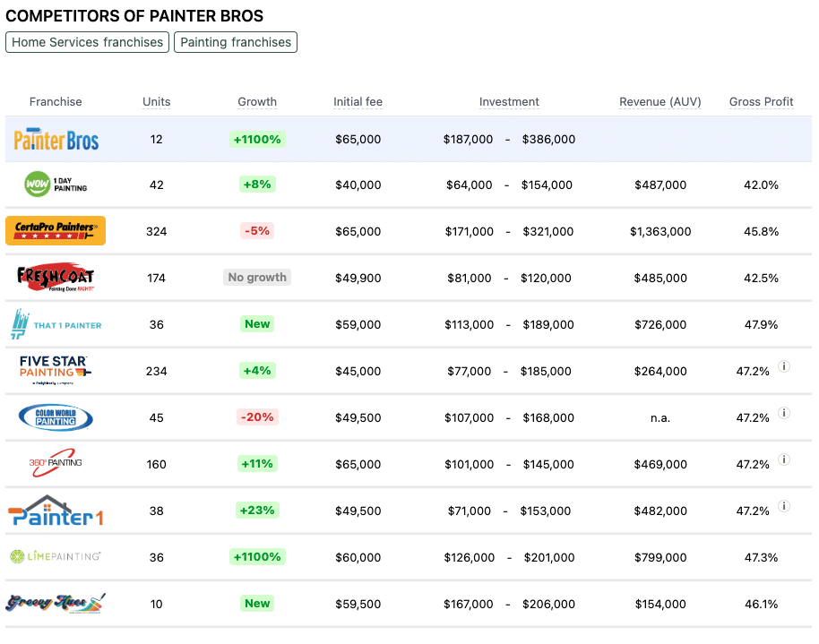Click the 324 units value
Screen dimensions: 819x644
[156, 231]
